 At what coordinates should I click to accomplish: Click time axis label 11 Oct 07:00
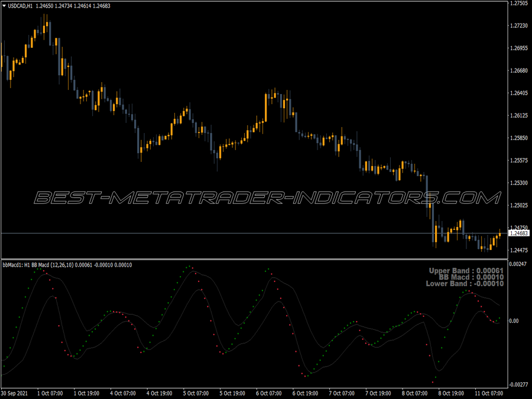tap(489, 393)
